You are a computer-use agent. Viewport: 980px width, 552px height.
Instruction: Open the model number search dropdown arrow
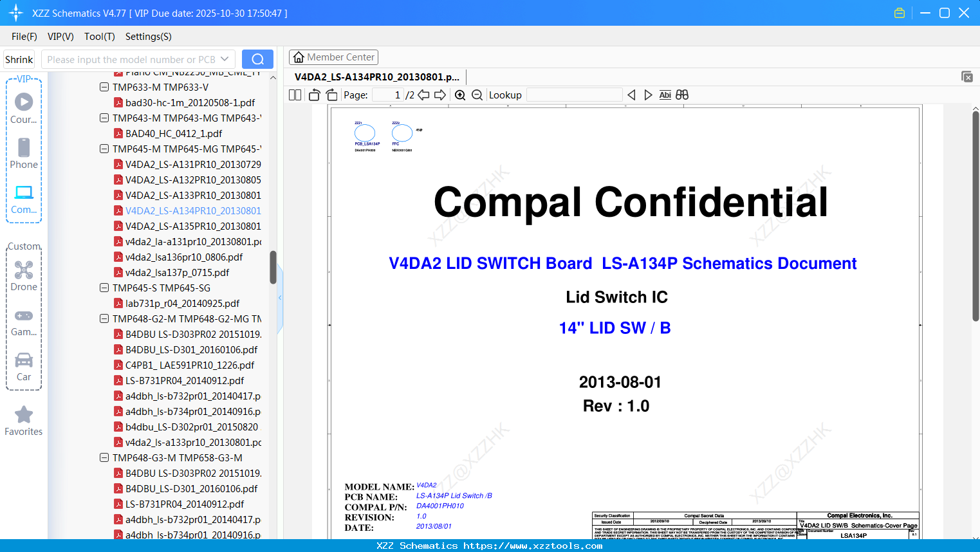tap(225, 59)
